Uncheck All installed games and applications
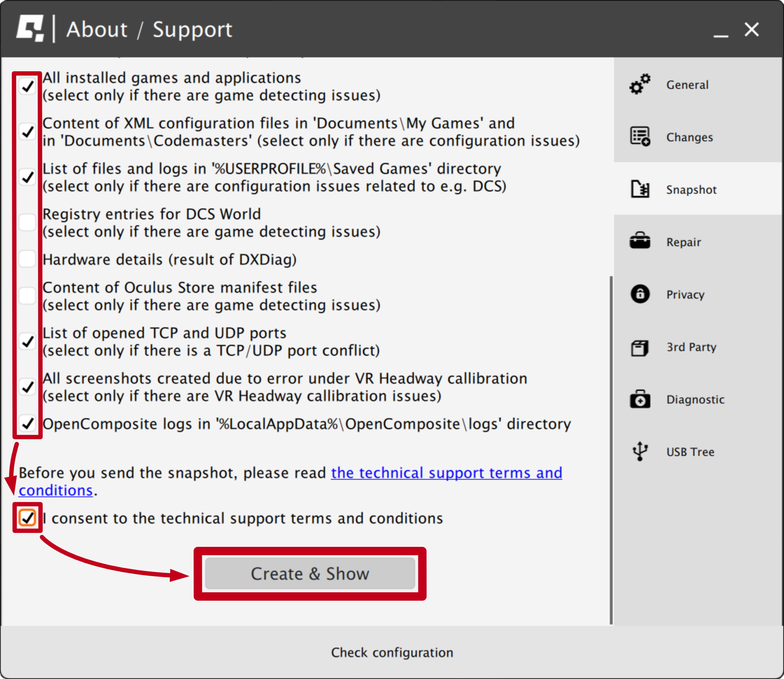Image resolution: width=784 pixels, height=679 pixels. point(27,86)
